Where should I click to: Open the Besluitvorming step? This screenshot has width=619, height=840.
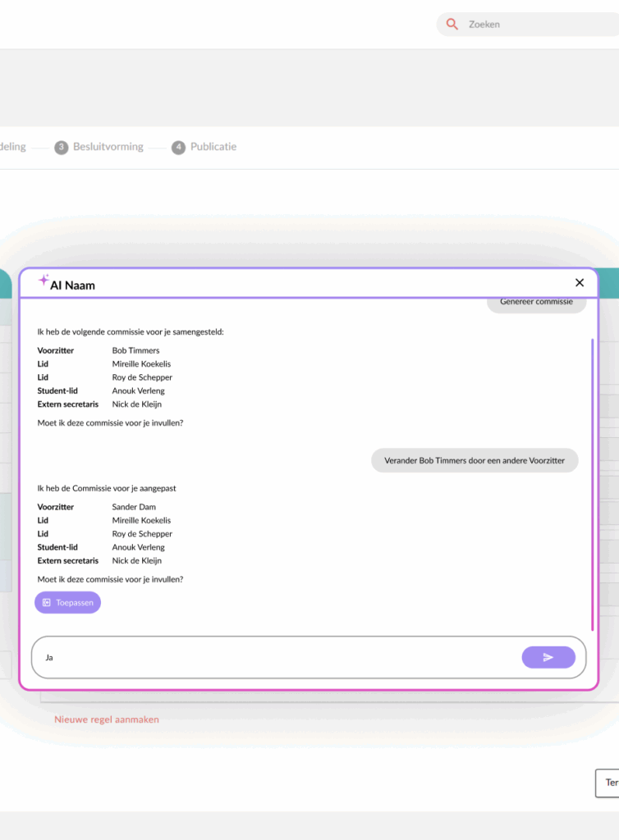(108, 147)
